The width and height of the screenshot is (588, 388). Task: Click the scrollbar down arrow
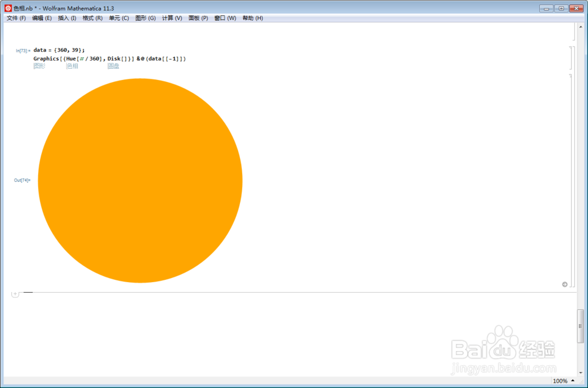tap(580, 373)
